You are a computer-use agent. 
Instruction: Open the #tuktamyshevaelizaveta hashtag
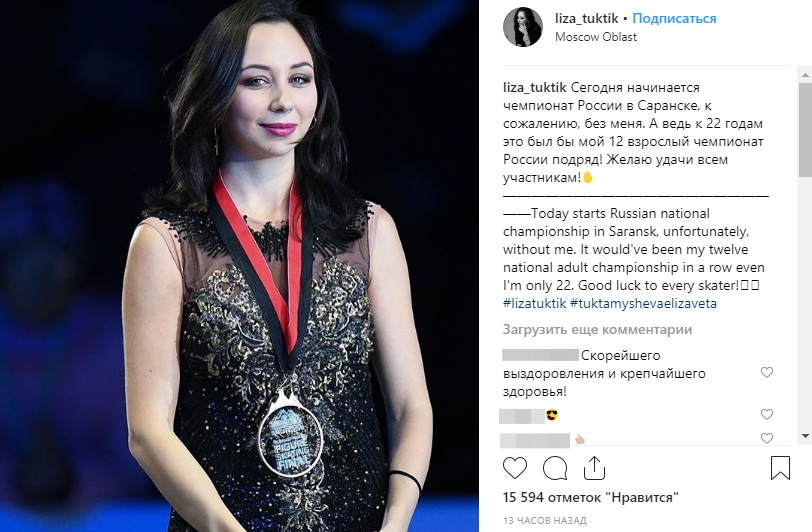coord(643,304)
